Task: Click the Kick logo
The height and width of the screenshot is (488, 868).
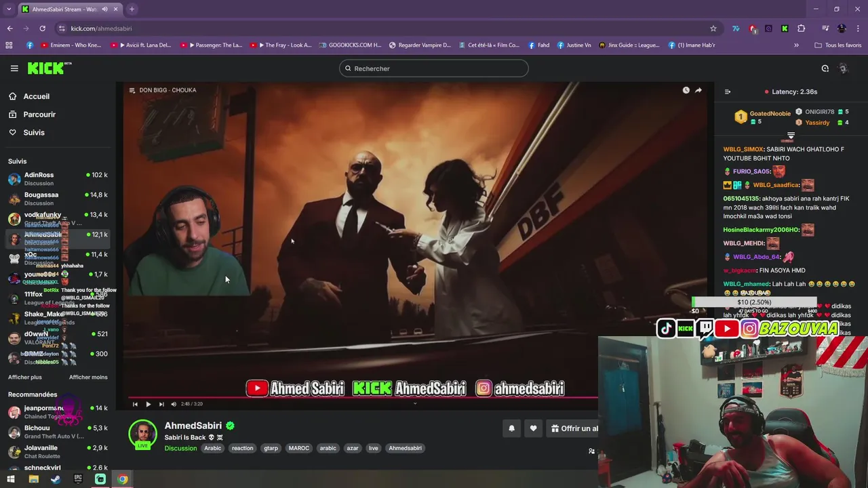Action: [50, 68]
